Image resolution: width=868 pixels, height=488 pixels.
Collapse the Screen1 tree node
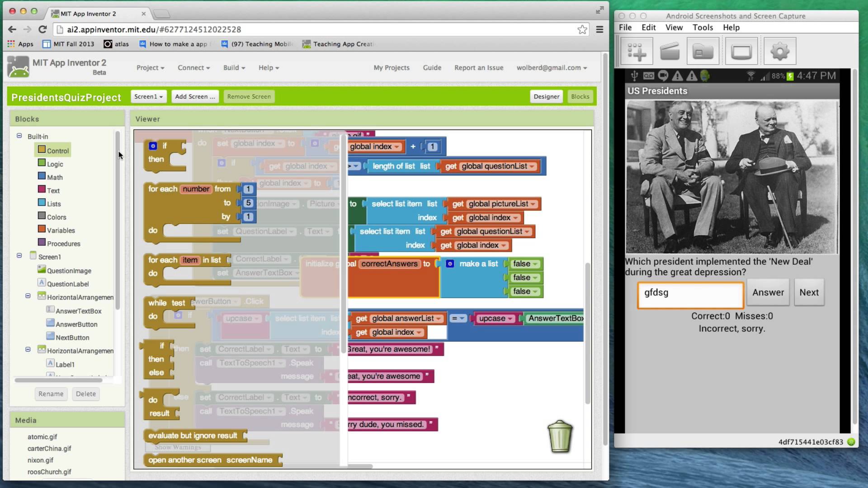pos(19,255)
